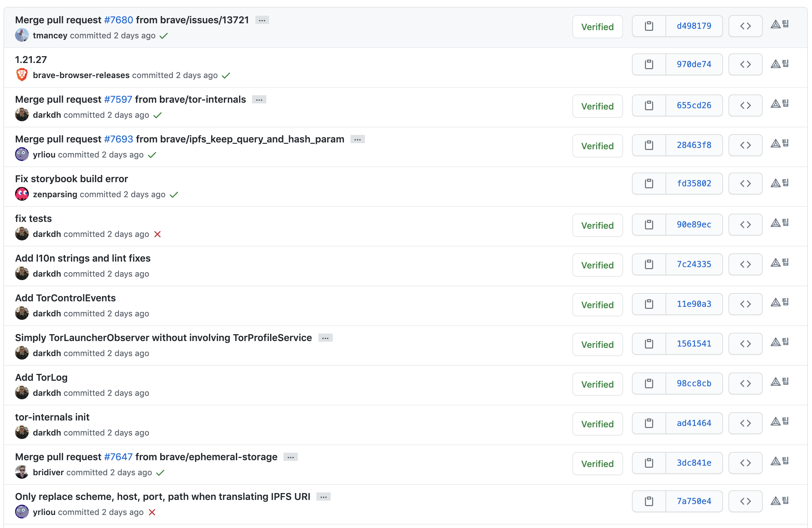Copy SHA for commit 7a750e4
The height and width of the screenshot is (528, 812).
pyautogui.click(x=649, y=501)
